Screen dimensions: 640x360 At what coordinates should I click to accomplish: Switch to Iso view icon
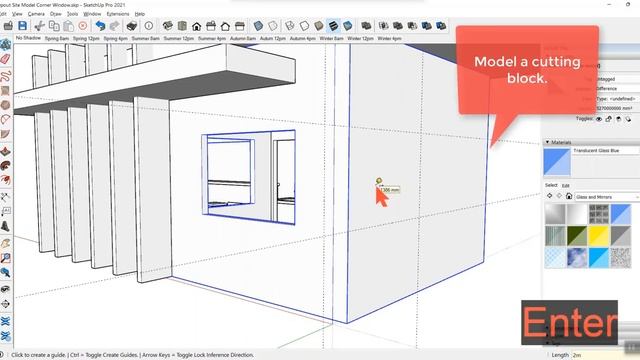click(167, 26)
